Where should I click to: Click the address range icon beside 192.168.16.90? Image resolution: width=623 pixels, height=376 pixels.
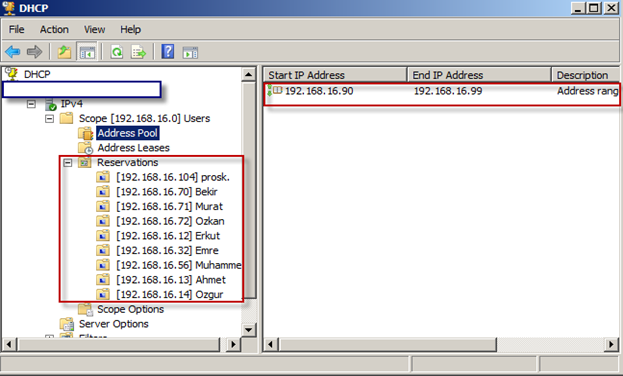point(275,91)
